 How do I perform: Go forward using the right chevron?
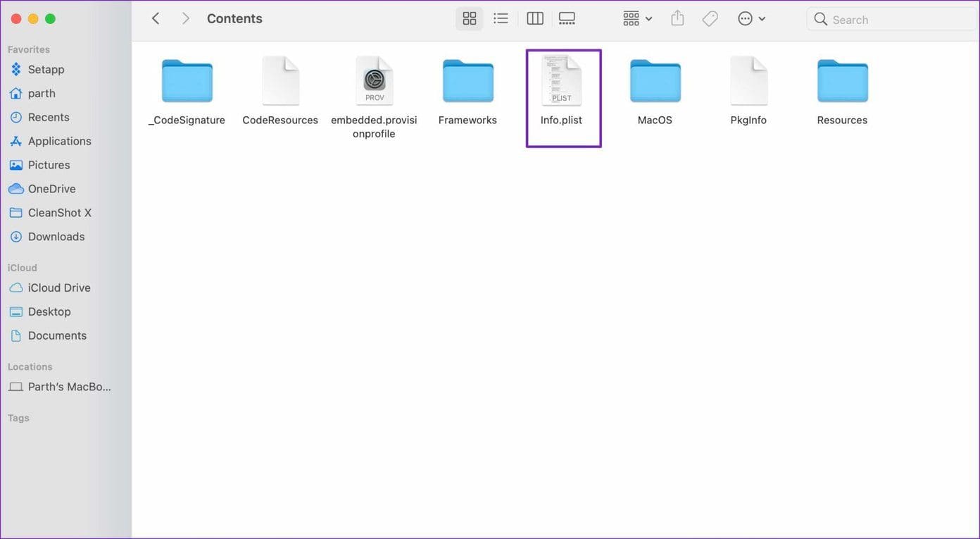(185, 18)
